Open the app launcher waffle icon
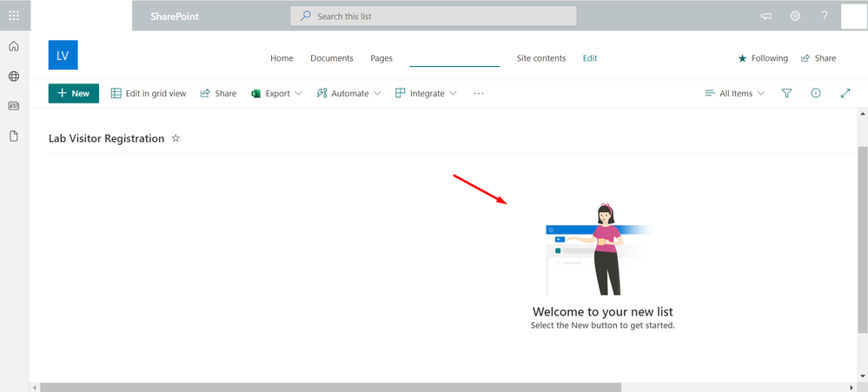This screenshot has height=392, width=868. pos(15,16)
